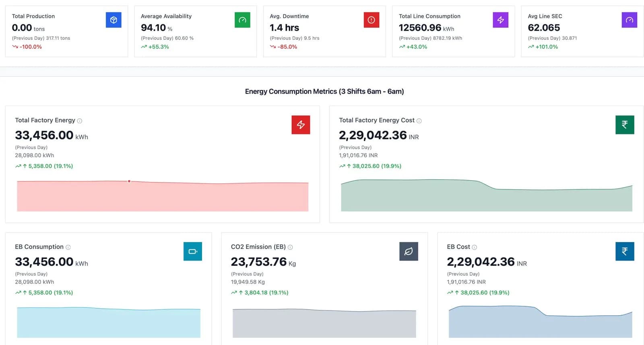Click the '12560.96' Total Line Consumption value
This screenshot has height=345, width=644.
tap(420, 28)
